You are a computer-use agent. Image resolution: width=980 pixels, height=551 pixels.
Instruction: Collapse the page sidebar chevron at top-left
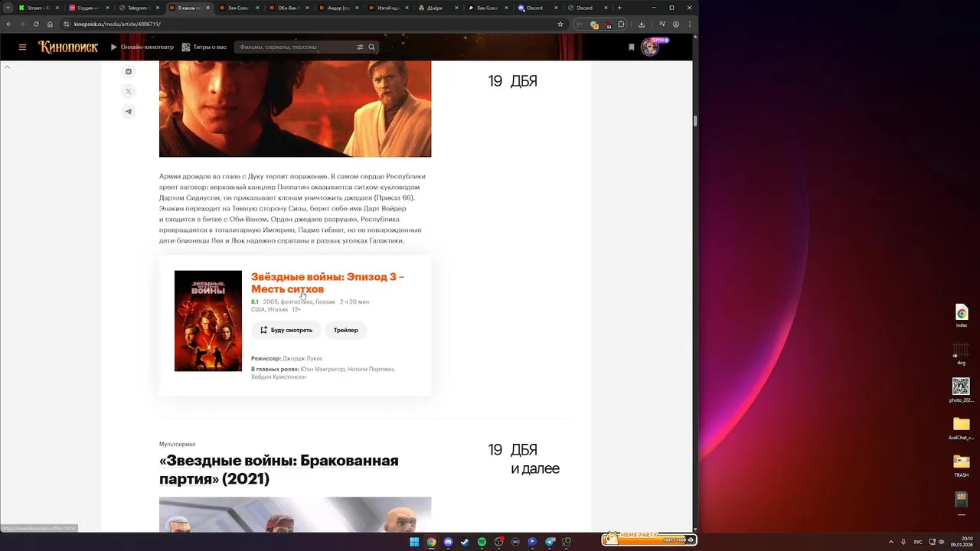7,67
